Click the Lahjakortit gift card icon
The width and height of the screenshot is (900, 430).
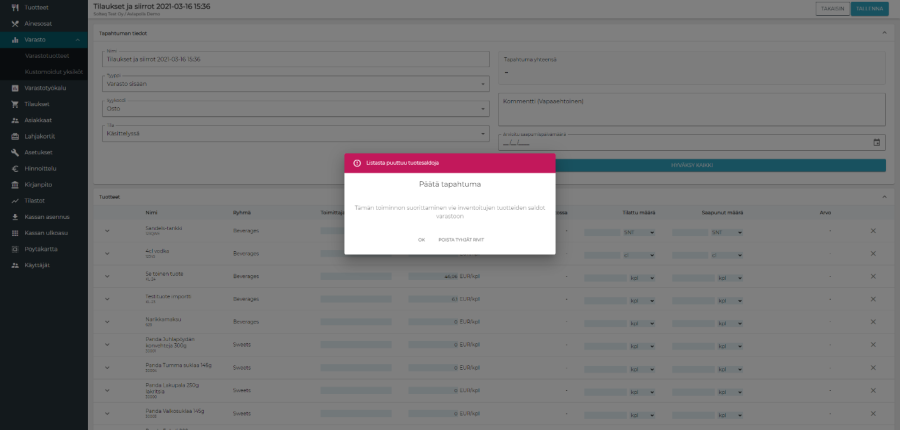[x=15, y=136]
